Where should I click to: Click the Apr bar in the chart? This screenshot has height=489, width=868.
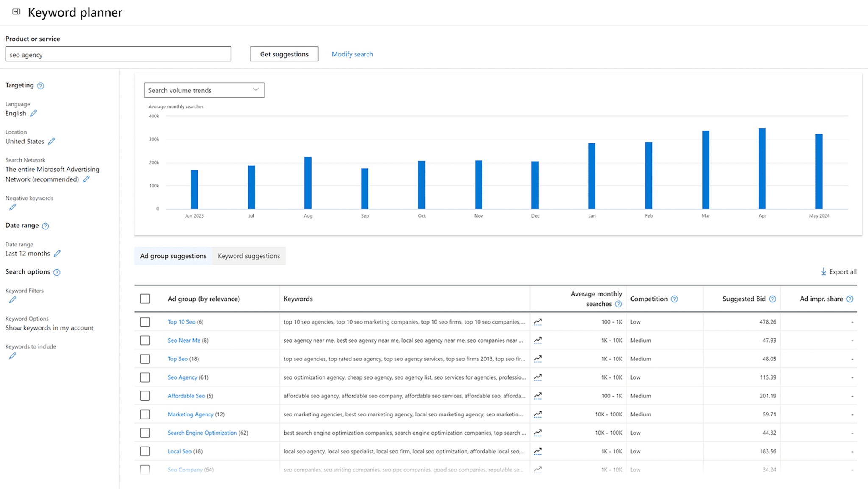(x=762, y=168)
